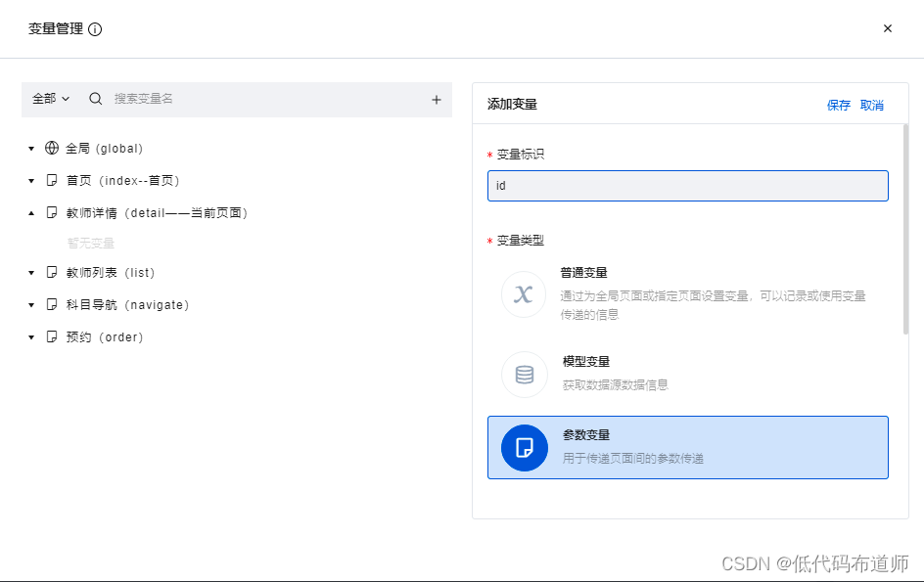This screenshot has height=582, width=924.
Task: Click the 普通变量 x icon
Action: pos(524,294)
